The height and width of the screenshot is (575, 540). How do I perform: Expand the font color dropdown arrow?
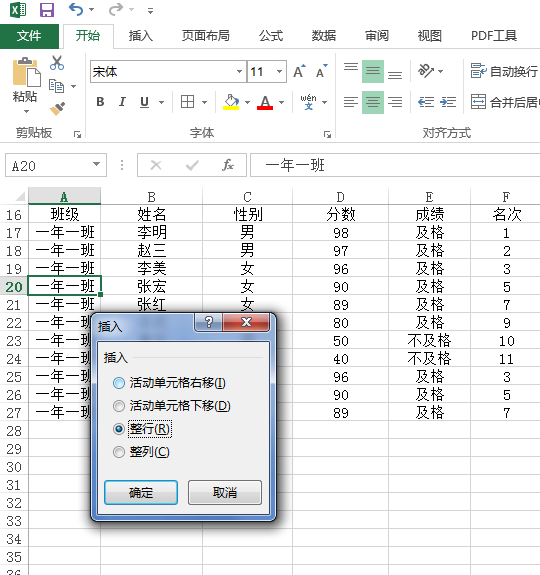[282, 102]
